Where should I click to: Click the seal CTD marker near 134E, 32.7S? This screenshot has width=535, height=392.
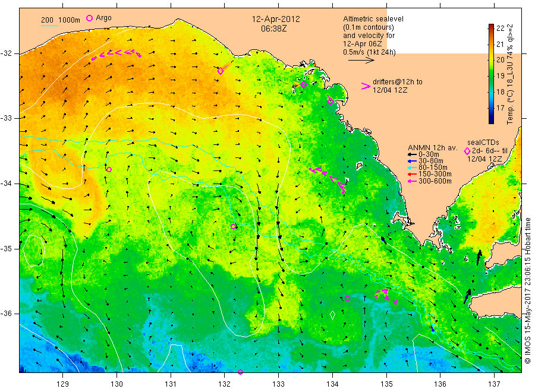point(330,100)
